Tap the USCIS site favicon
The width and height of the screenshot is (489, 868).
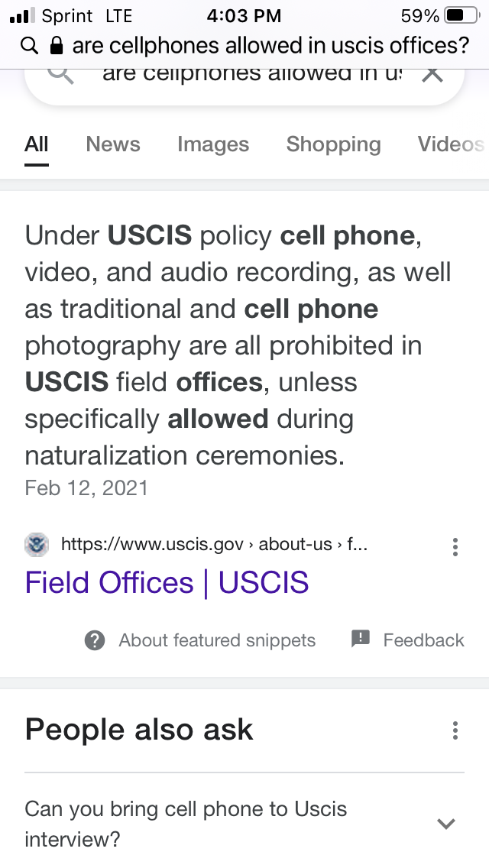(x=37, y=544)
